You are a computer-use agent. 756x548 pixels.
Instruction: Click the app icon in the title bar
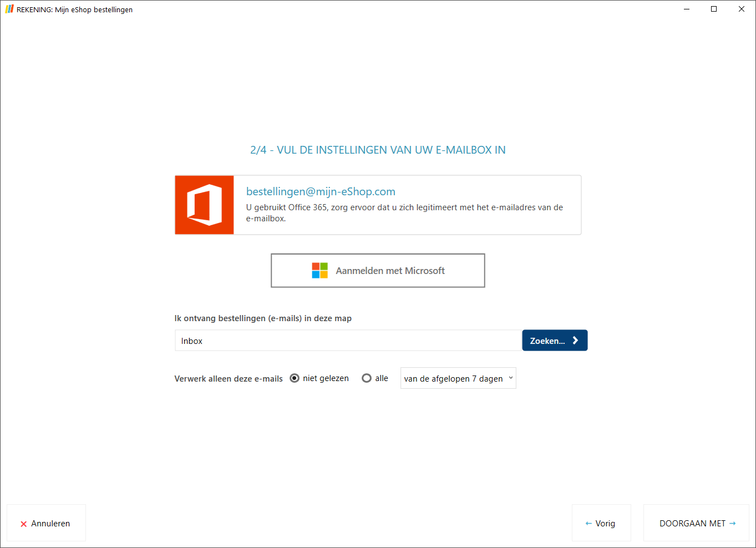(x=9, y=9)
